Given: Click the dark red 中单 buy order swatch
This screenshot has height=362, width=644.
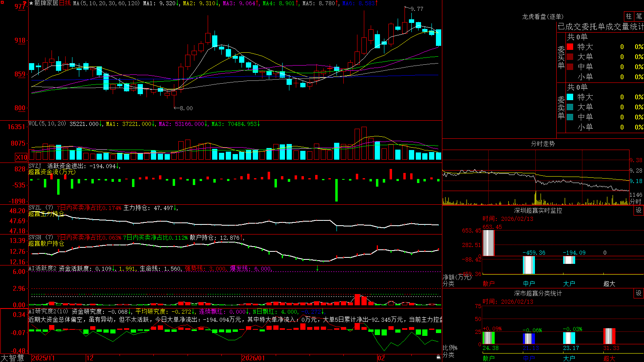Looking at the screenshot, I should click(570, 67).
